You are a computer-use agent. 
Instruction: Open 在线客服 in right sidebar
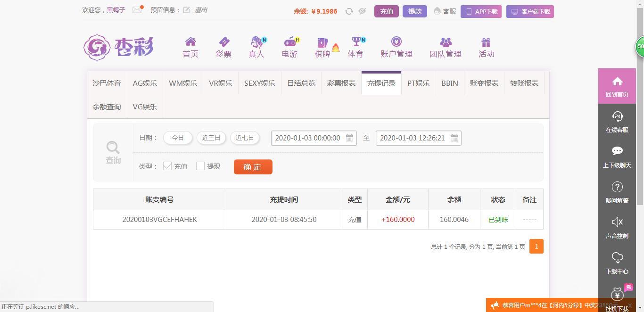617,122
